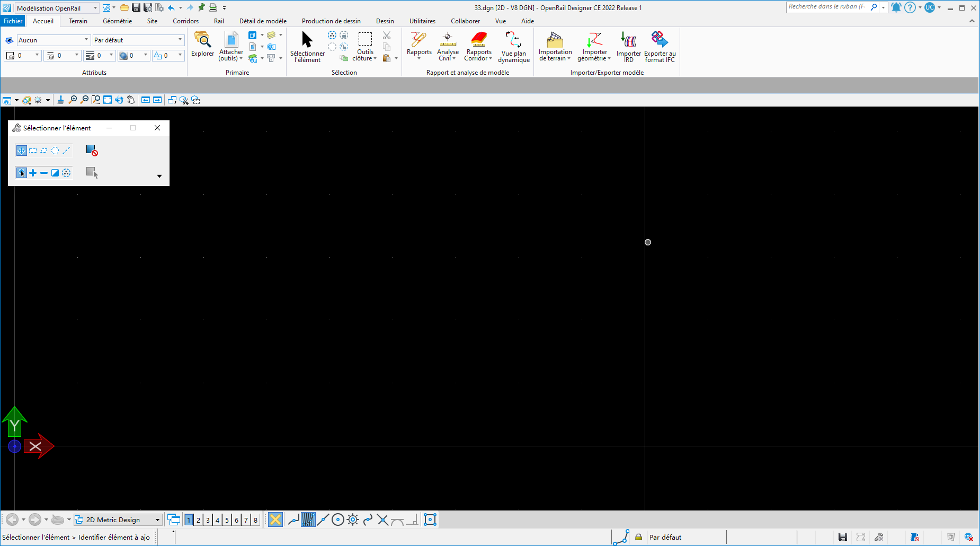Open the Explorer tool
Screen dimensions: 980x546
click(x=202, y=45)
